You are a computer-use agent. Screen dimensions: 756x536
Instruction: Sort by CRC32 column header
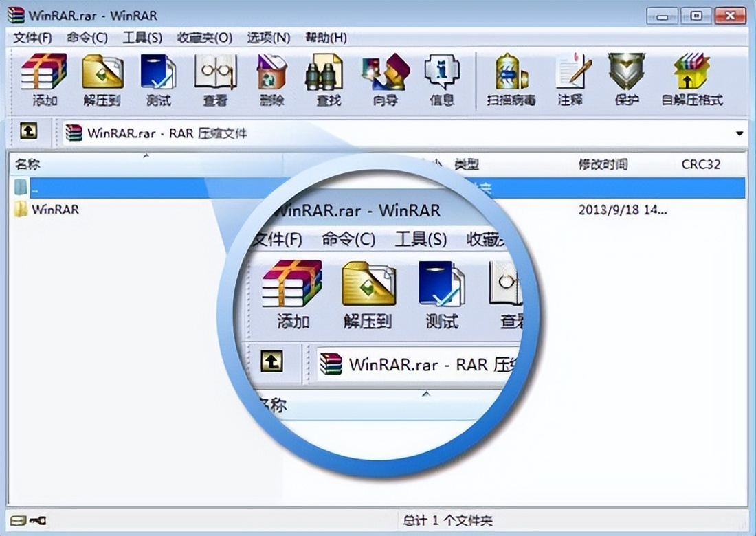coord(700,164)
